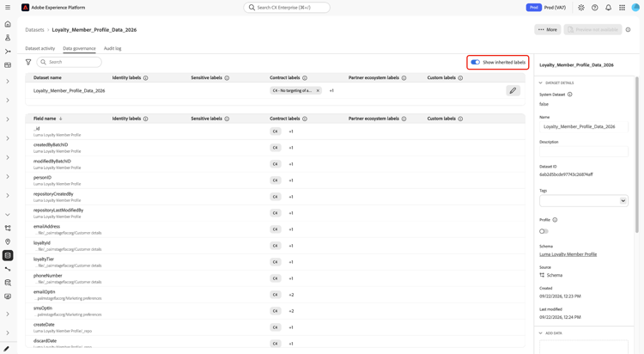Click the sun-shaped icon in the top bar
Screen dimensions: 644x354
point(581,8)
